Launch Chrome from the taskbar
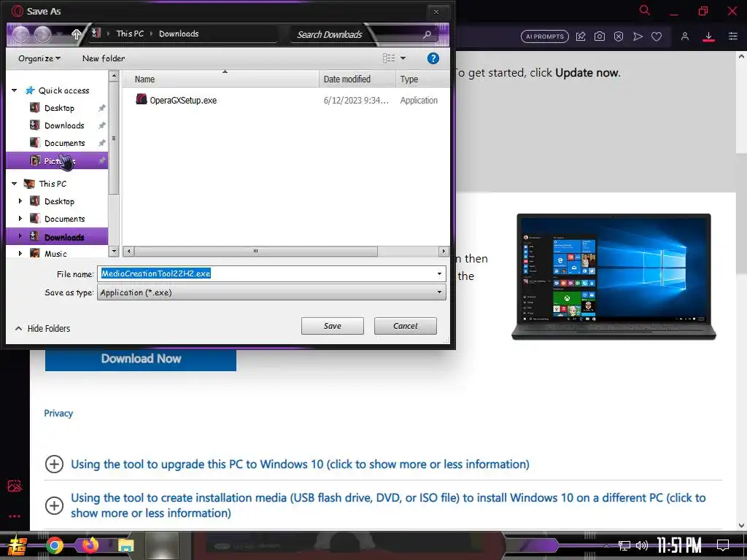 tap(55, 545)
